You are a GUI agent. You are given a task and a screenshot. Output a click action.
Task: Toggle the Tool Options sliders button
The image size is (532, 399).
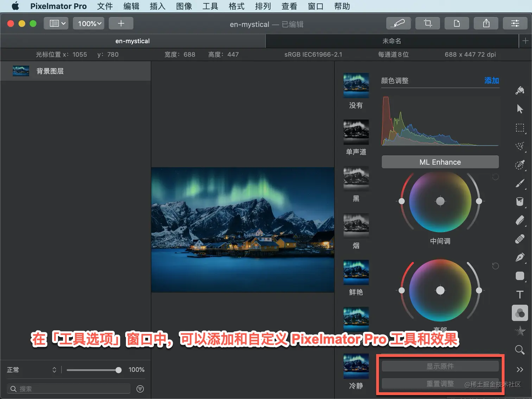point(515,23)
